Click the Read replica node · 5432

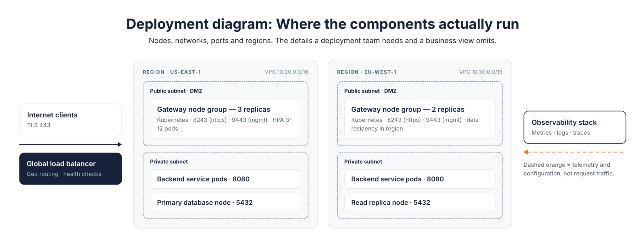click(420, 202)
